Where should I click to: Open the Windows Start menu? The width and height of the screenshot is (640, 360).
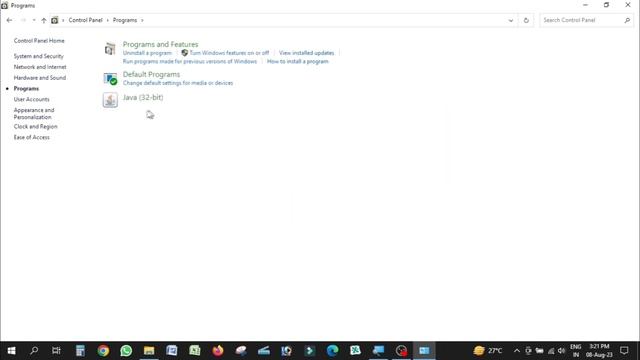click(x=11, y=351)
